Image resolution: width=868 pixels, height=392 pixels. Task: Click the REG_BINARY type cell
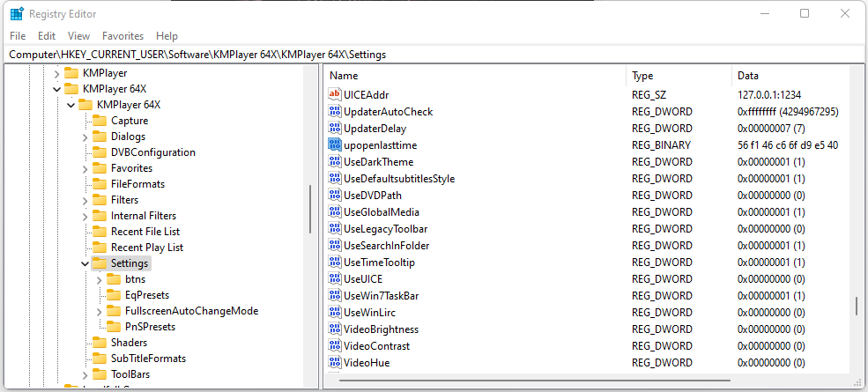tap(661, 145)
